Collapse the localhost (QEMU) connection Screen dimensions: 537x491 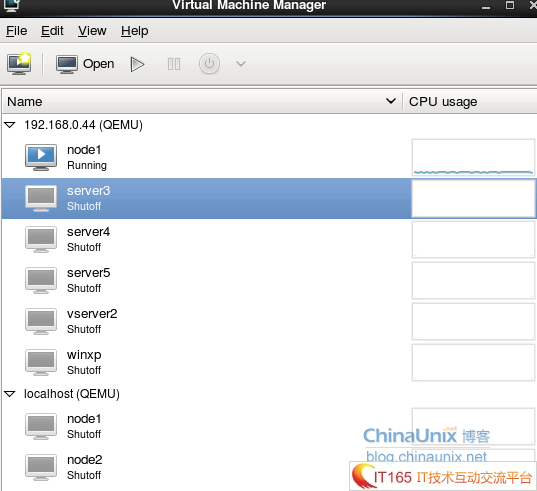[10, 394]
